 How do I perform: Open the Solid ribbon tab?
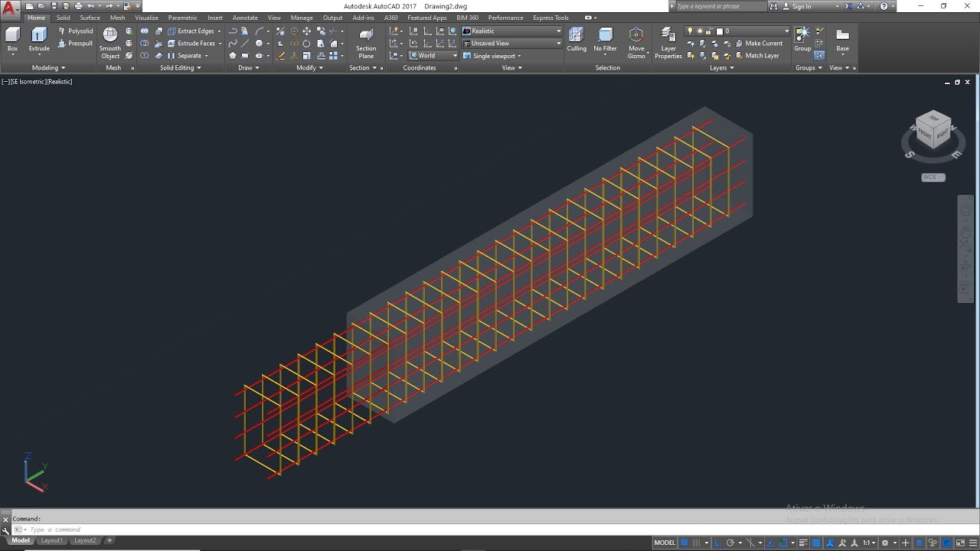(x=63, y=18)
